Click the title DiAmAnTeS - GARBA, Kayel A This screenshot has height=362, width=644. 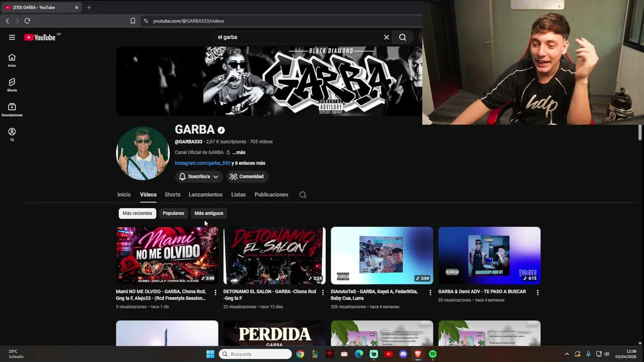374,295
